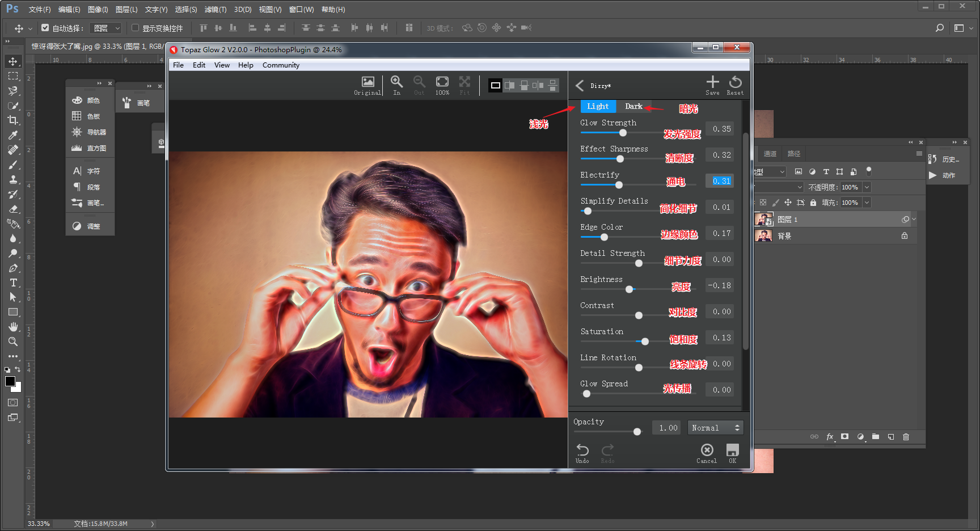
Task: Open Topaz Glow File menu
Action: (178, 65)
